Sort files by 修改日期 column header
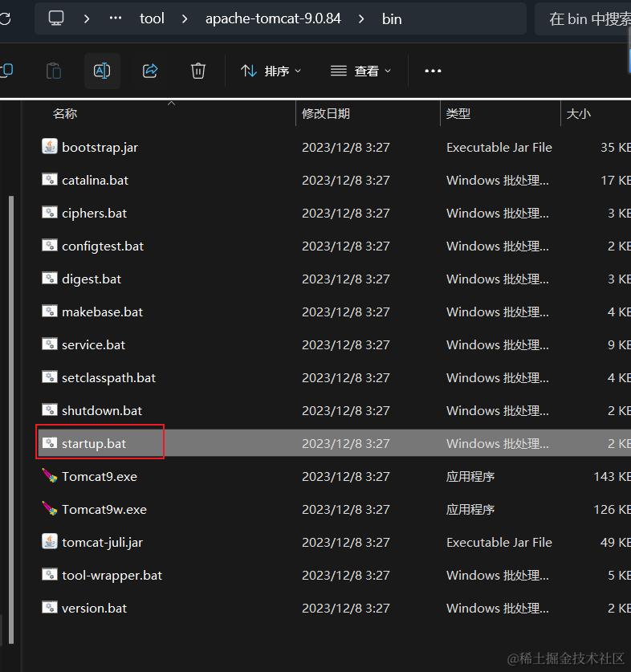The width and height of the screenshot is (631, 672). click(326, 113)
